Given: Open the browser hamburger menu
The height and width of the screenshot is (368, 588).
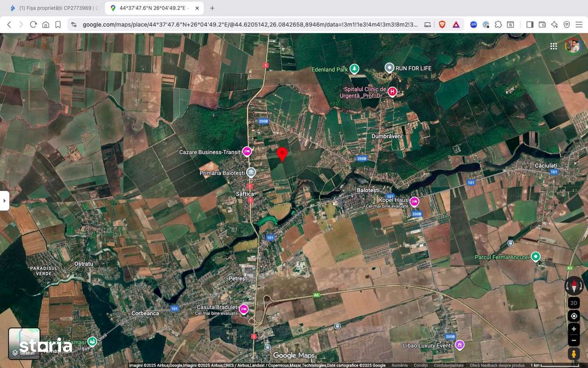Looking at the screenshot, I should coord(579,24).
